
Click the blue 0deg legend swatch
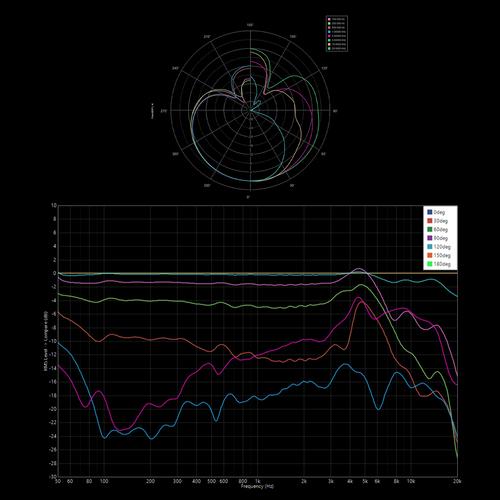(x=430, y=212)
